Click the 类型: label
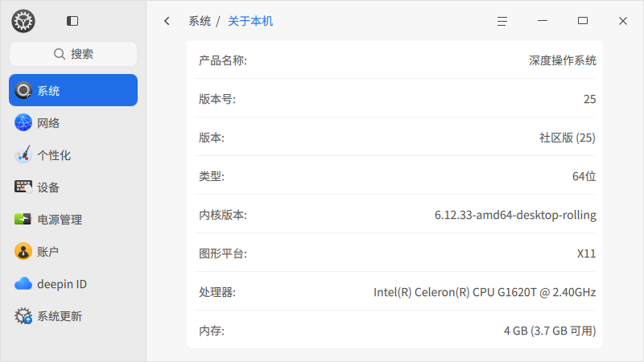Screen dimensions: 644x362 (212, 176)
